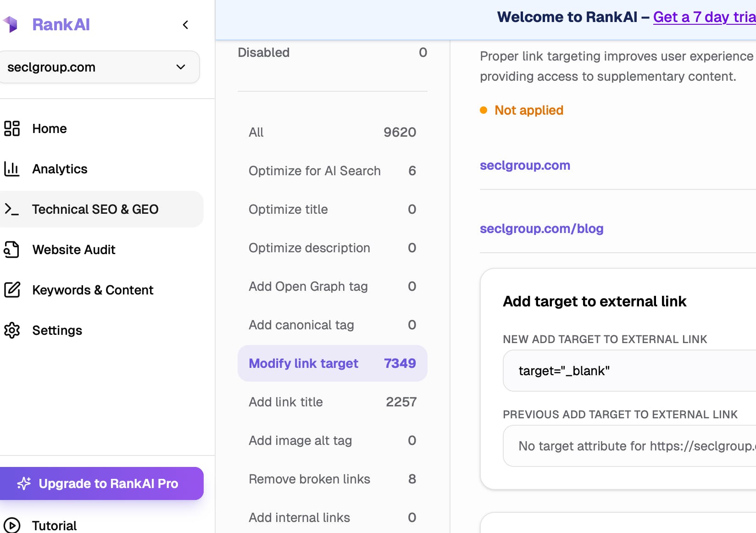Select the Add link title filter

click(332, 402)
